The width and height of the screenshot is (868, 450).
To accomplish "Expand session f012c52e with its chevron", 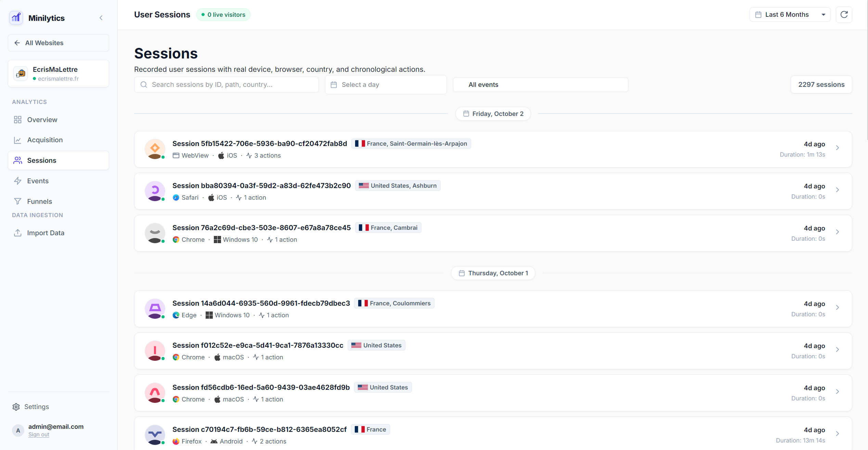I will 837,349.
